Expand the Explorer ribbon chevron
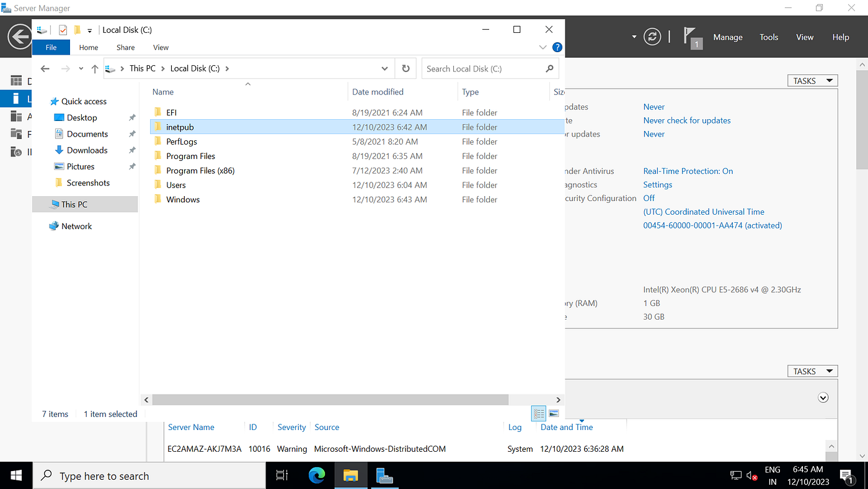 pyautogui.click(x=542, y=47)
